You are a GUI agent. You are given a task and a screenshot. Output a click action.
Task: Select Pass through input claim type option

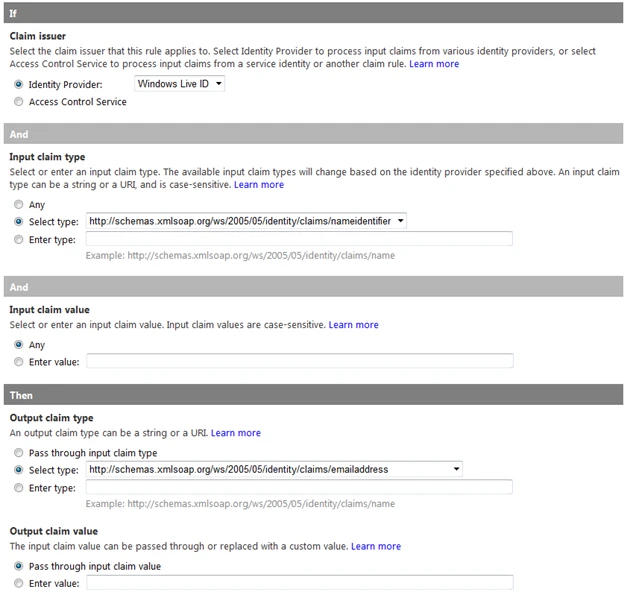tap(18, 453)
